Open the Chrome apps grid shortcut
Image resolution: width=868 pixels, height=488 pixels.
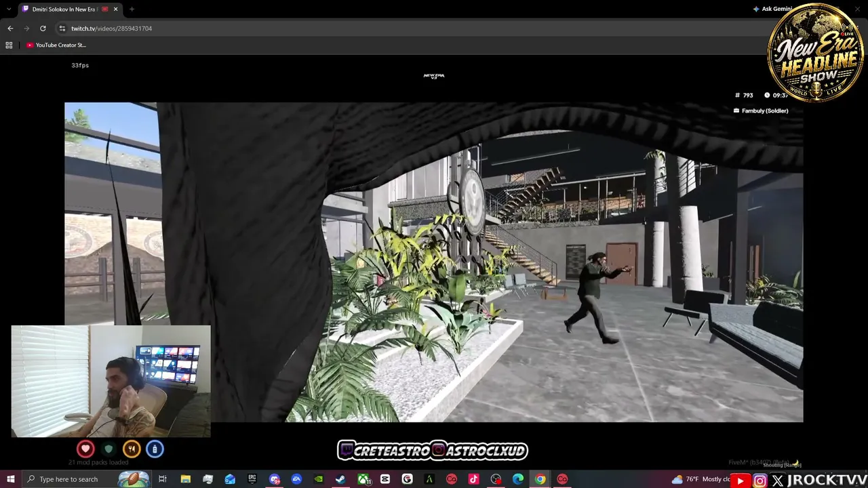tap(9, 45)
